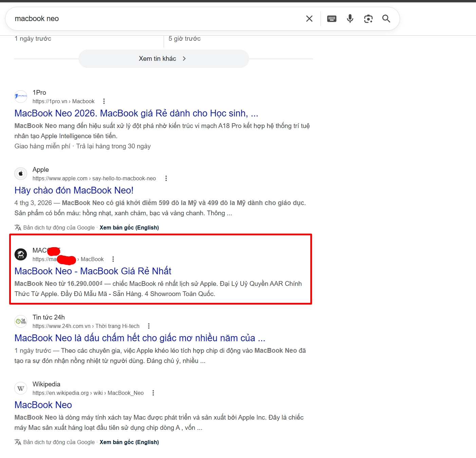
Task: Open more options for Tin tức 24h result
Action: 149,326
